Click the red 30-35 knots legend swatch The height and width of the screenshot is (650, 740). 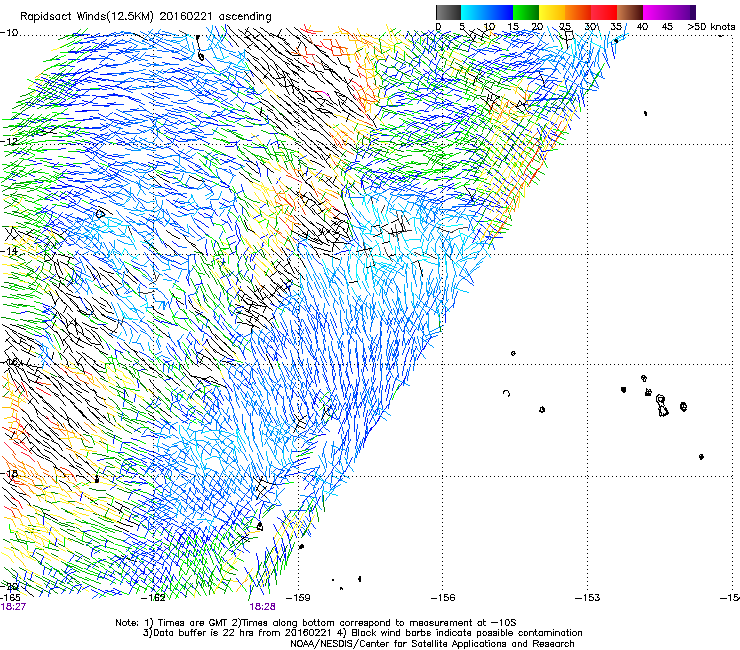[x=604, y=12]
